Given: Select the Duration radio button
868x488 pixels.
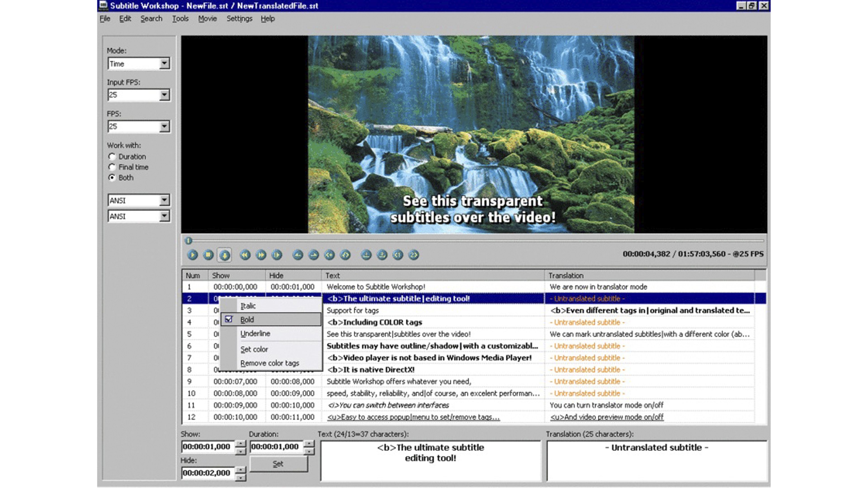Looking at the screenshot, I should tap(112, 157).
